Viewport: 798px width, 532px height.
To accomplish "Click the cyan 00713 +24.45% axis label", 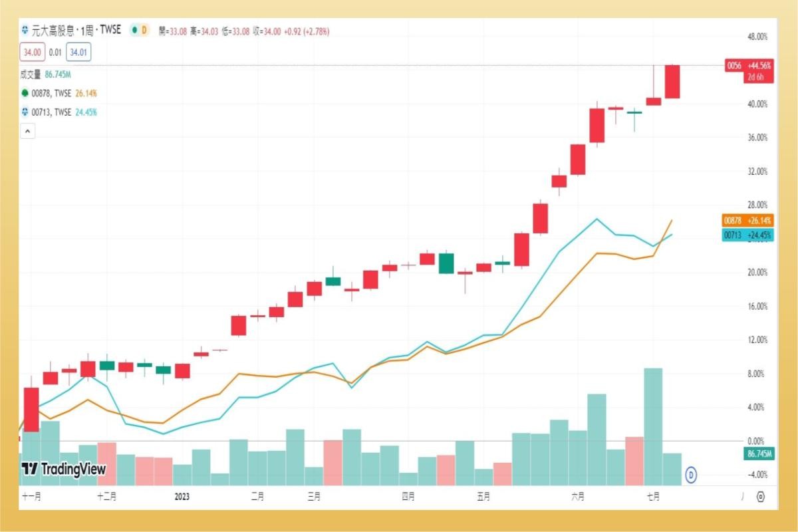I will tap(748, 235).
